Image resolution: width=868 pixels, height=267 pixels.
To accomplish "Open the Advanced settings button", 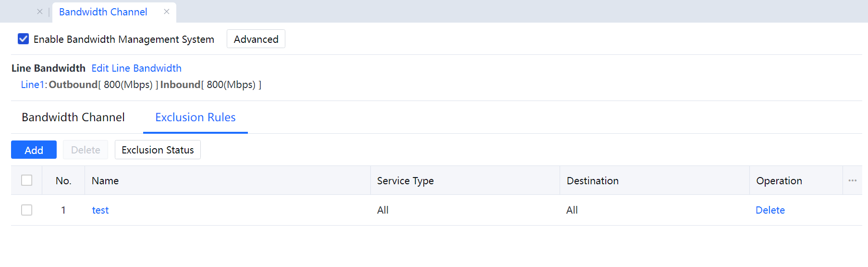I will coord(256,39).
